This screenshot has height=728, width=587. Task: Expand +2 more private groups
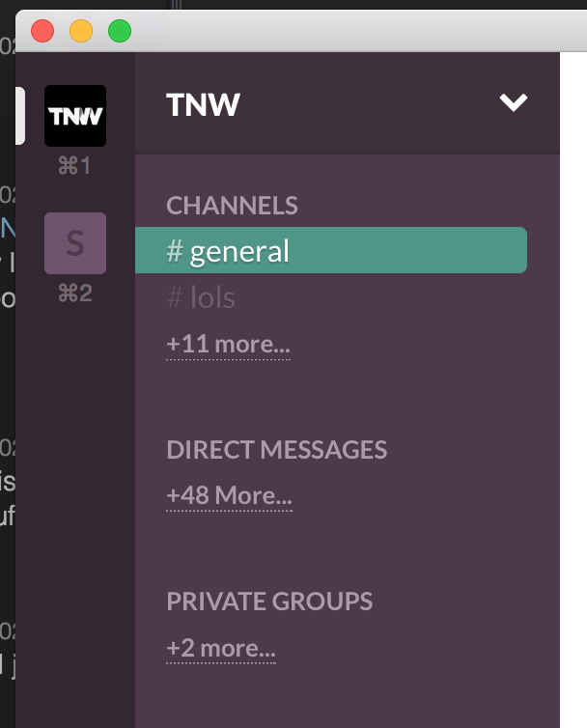[x=221, y=649]
